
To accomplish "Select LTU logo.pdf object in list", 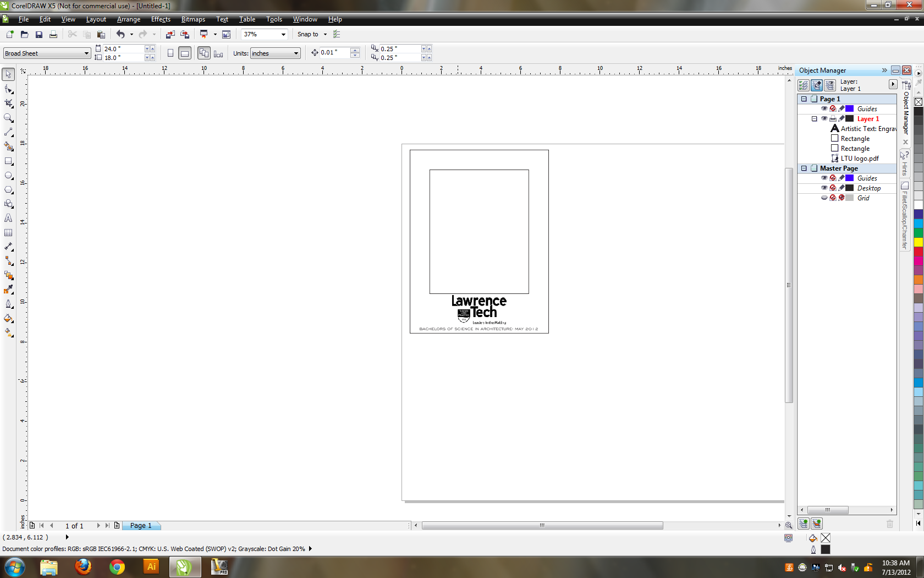I will click(x=855, y=159).
